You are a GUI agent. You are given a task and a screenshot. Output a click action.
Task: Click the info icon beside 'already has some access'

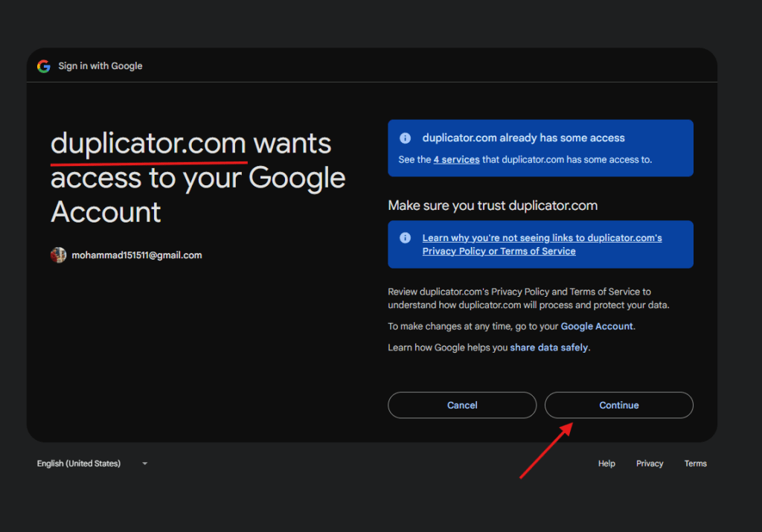coord(405,138)
